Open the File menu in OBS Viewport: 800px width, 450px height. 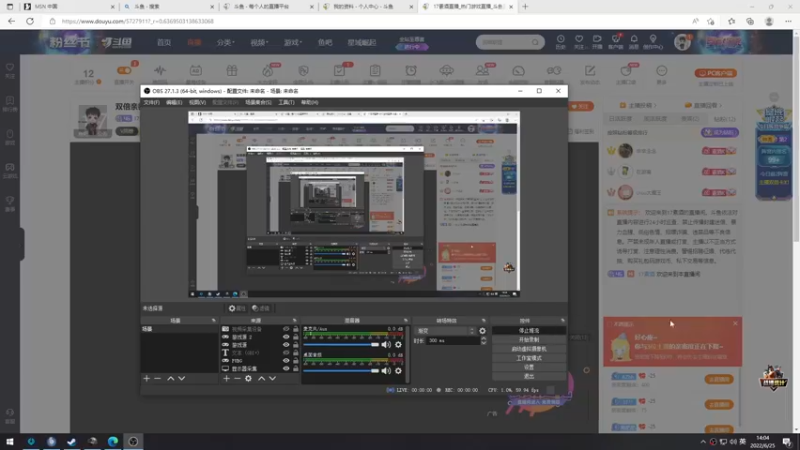[x=151, y=103]
